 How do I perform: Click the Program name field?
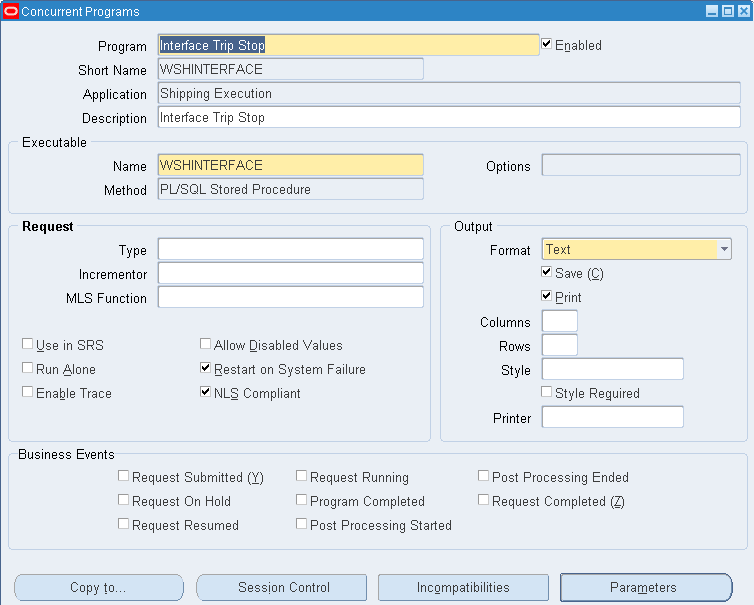349,45
